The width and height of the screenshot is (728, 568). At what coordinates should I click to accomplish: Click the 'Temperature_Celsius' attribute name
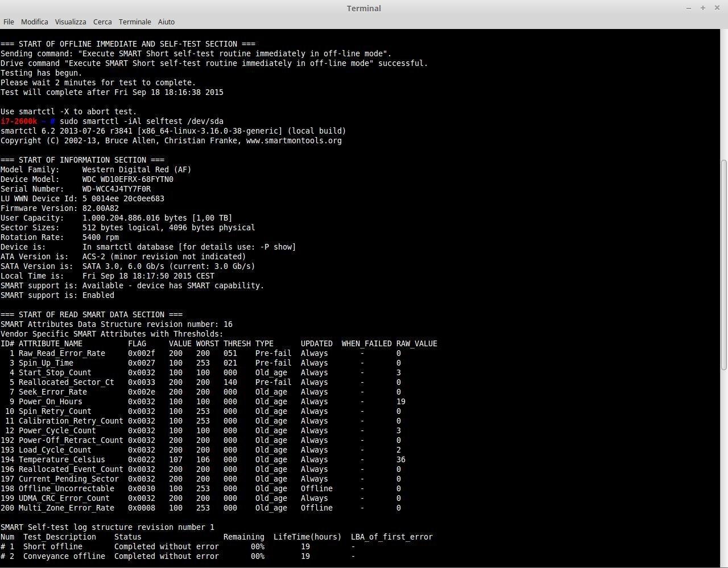click(62, 459)
